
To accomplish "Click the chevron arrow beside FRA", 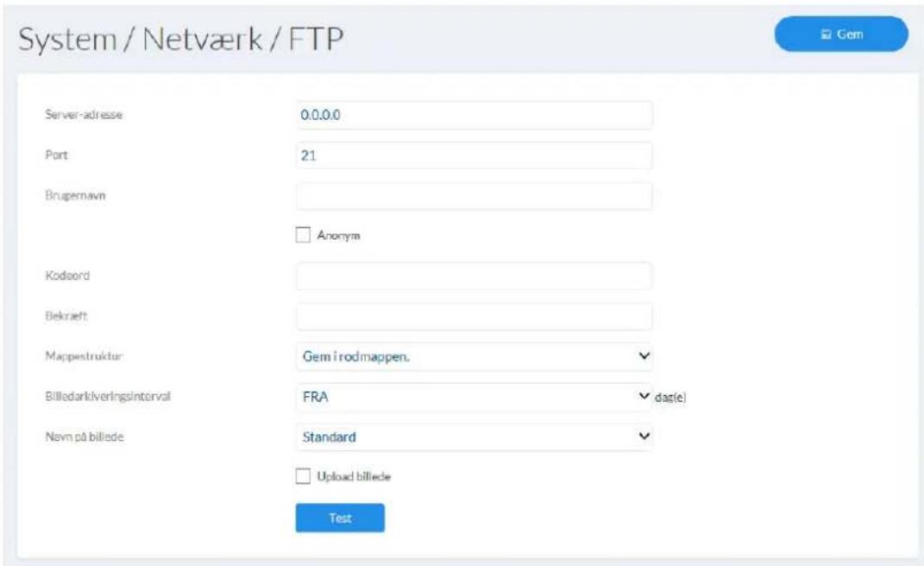I will tap(644, 396).
